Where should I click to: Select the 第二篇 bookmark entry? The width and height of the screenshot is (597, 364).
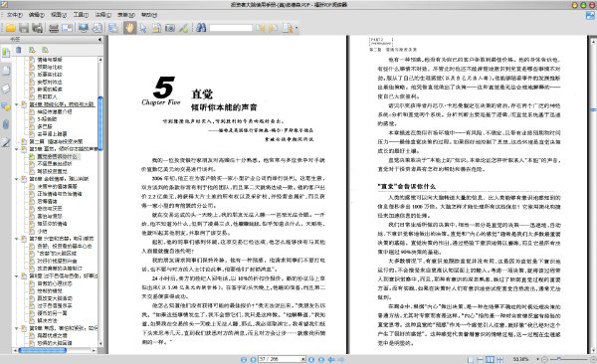pos(56,141)
